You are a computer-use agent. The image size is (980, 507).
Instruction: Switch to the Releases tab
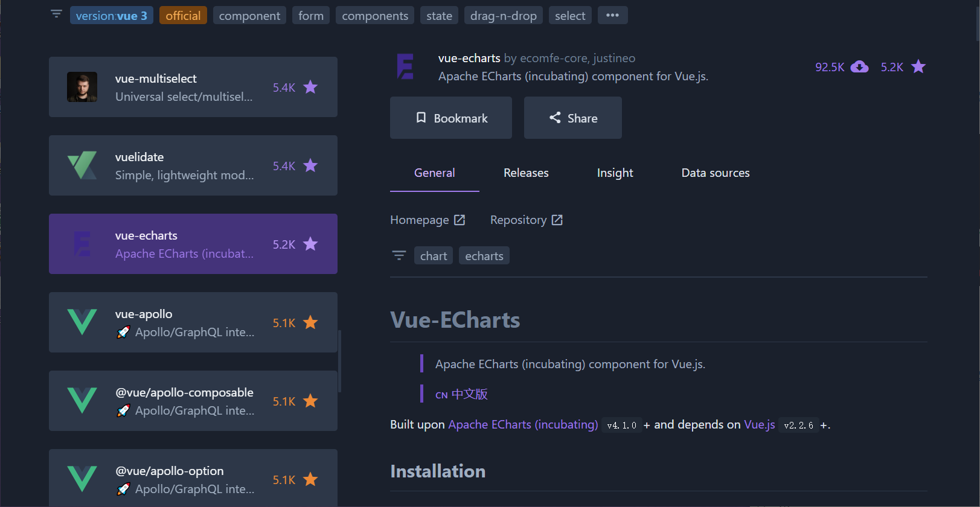point(526,173)
